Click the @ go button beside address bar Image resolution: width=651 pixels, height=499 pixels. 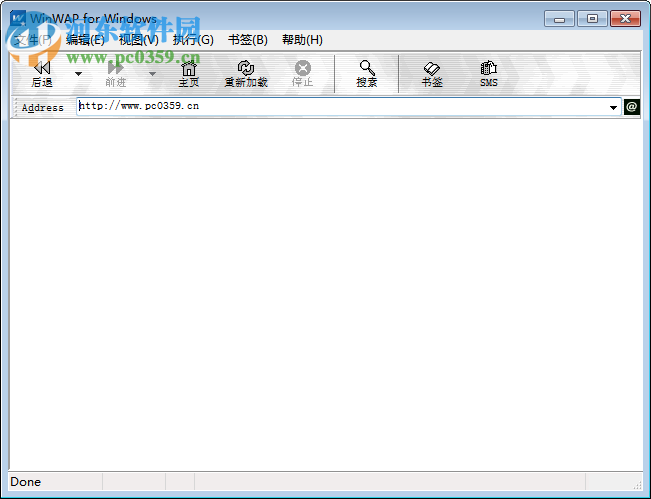point(631,107)
